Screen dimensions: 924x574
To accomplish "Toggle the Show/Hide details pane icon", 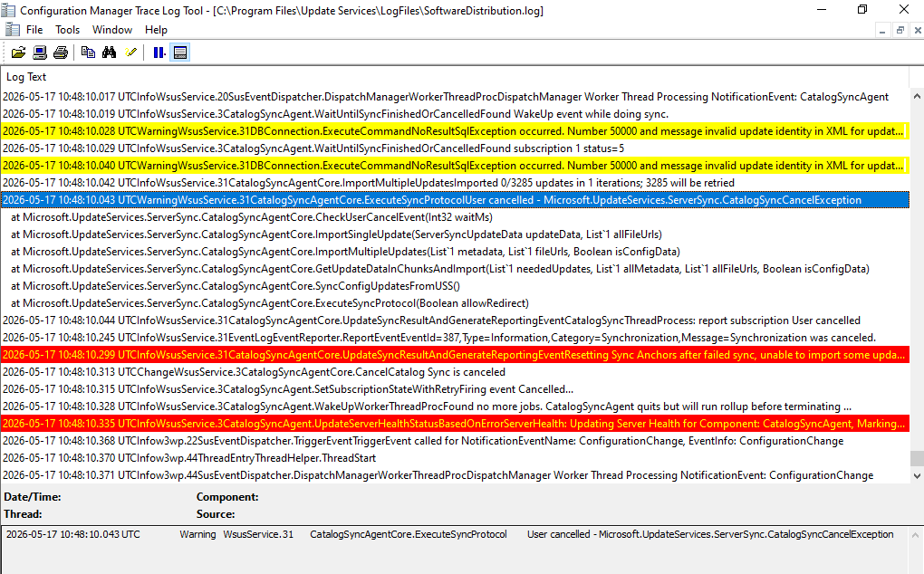I will [x=180, y=53].
